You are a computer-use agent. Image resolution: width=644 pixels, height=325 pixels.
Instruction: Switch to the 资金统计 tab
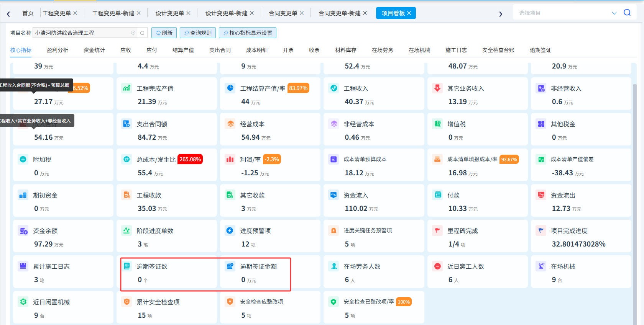coord(94,50)
